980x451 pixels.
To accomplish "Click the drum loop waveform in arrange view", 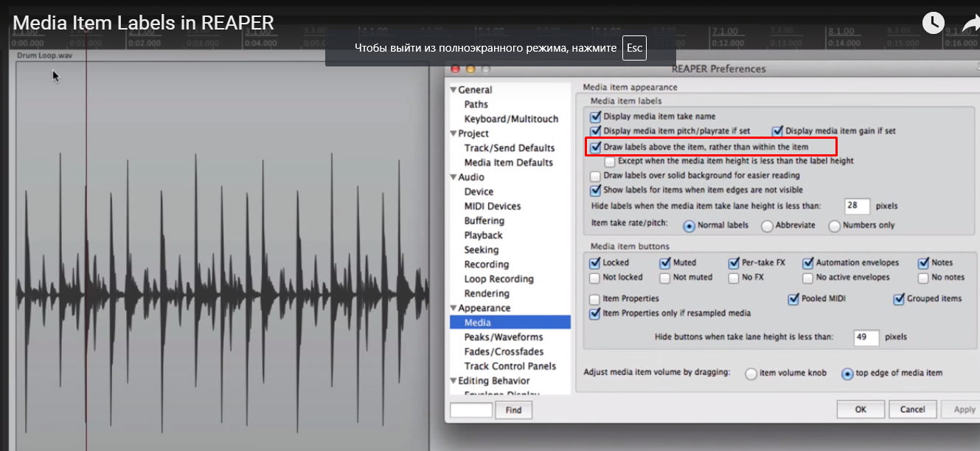I will (221, 295).
